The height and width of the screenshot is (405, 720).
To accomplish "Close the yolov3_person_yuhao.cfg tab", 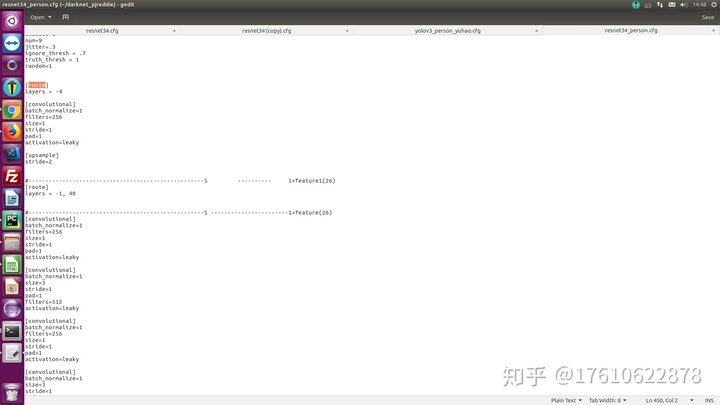I will coord(537,31).
